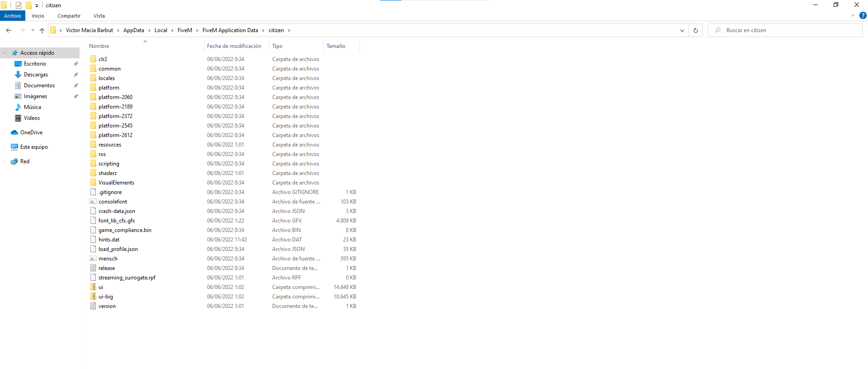Click the .gitignore file icon
The width and height of the screenshot is (868, 369).
(x=93, y=192)
